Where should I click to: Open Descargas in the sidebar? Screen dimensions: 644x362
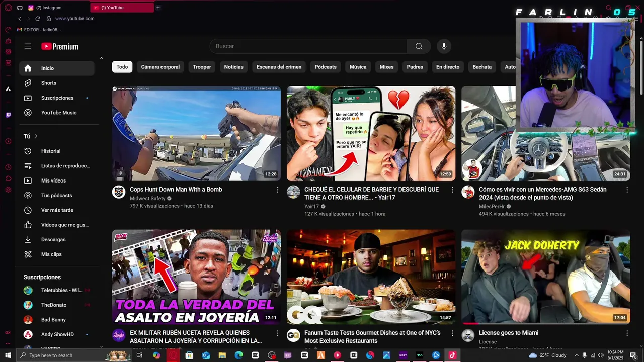57,240
